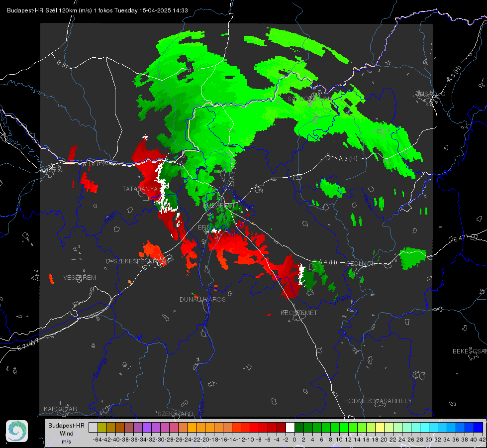487x448 pixels.
Task: Click the SZEKSZARD city label
Action: [x=176, y=414]
